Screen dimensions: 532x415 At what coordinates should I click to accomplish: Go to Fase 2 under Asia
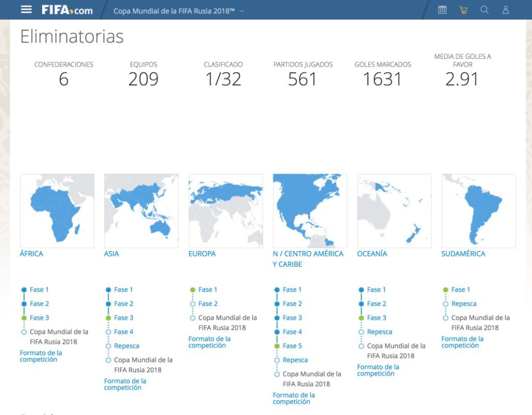[124, 304]
